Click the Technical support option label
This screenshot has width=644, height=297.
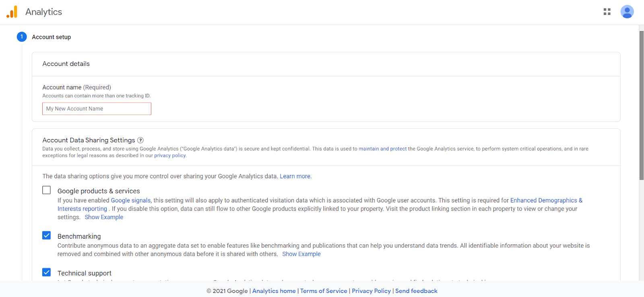click(84, 273)
